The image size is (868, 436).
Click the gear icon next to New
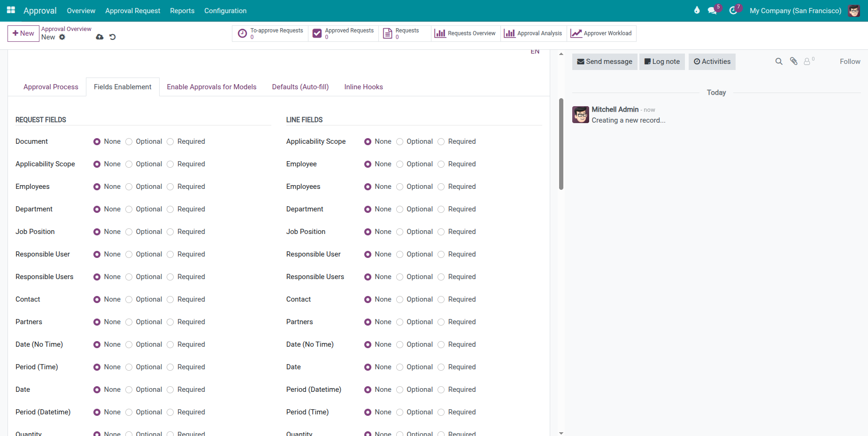coord(62,37)
